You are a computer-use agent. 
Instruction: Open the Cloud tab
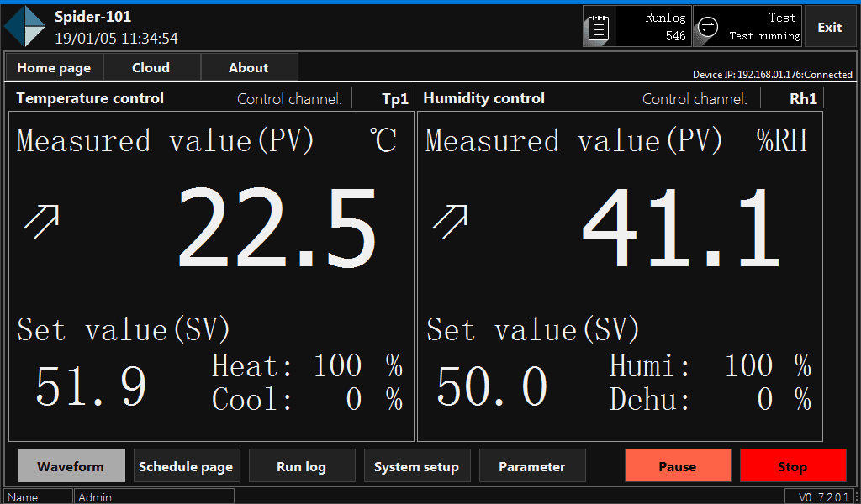(x=151, y=68)
